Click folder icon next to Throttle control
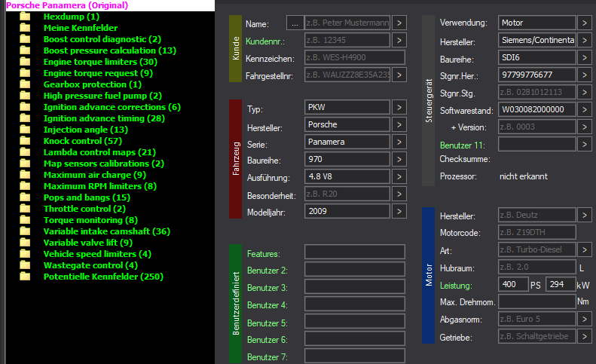 pos(25,209)
